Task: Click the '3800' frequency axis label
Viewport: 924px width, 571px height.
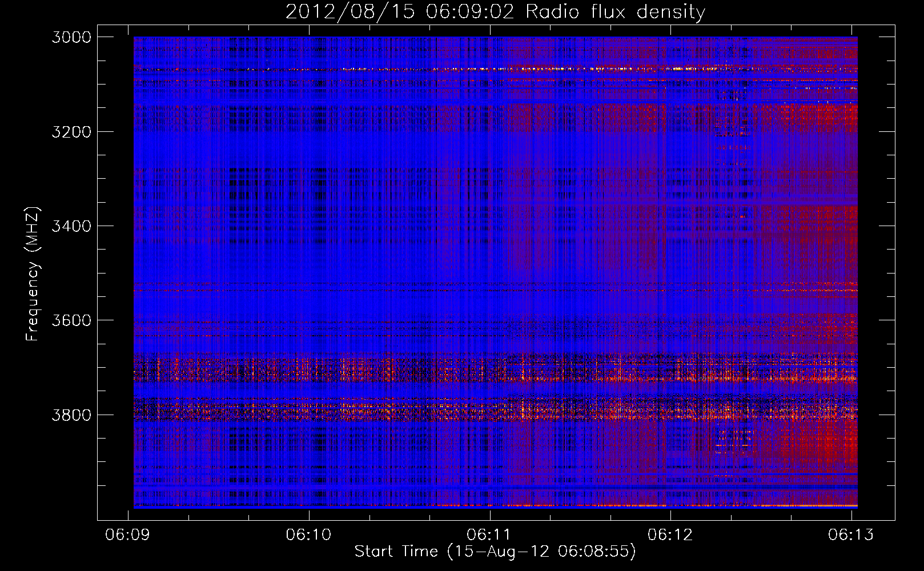Action: (x=71, y=415)
